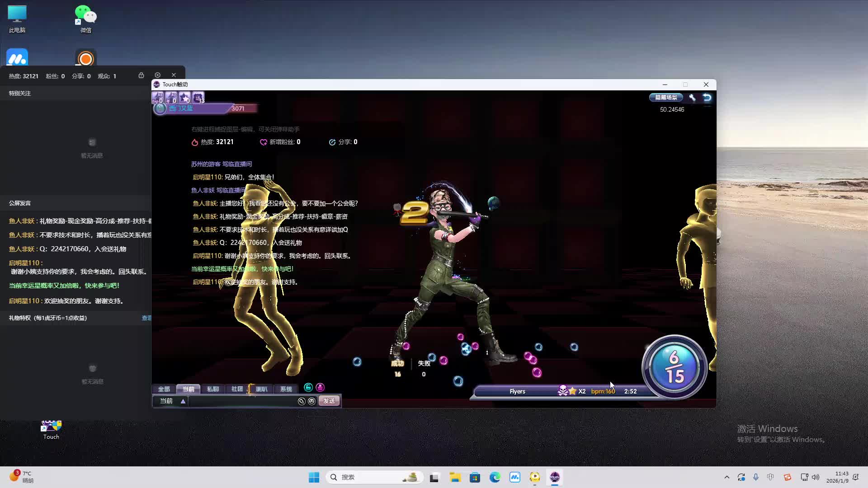Click the emoji smiley icon in chat box
Image resolution: width=868 pixels, height=488 pixels.
pyautogui.click(x=311, y=401)
